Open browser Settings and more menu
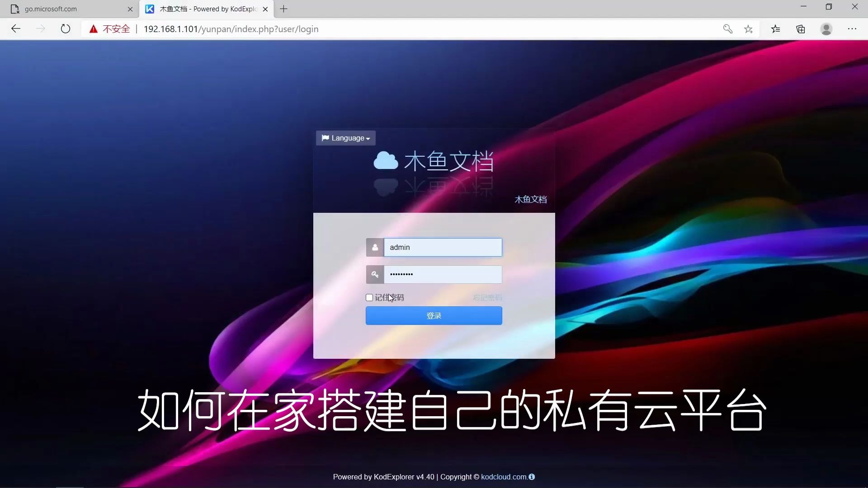The width and height of the screenshot is (868, 488). click(852, 29)
